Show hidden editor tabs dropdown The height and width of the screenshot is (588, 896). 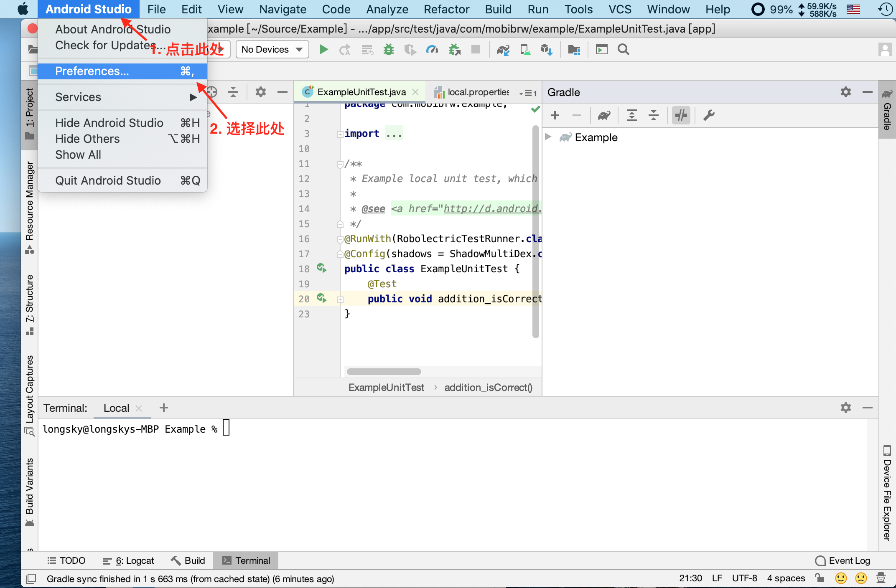pos(528,93)
